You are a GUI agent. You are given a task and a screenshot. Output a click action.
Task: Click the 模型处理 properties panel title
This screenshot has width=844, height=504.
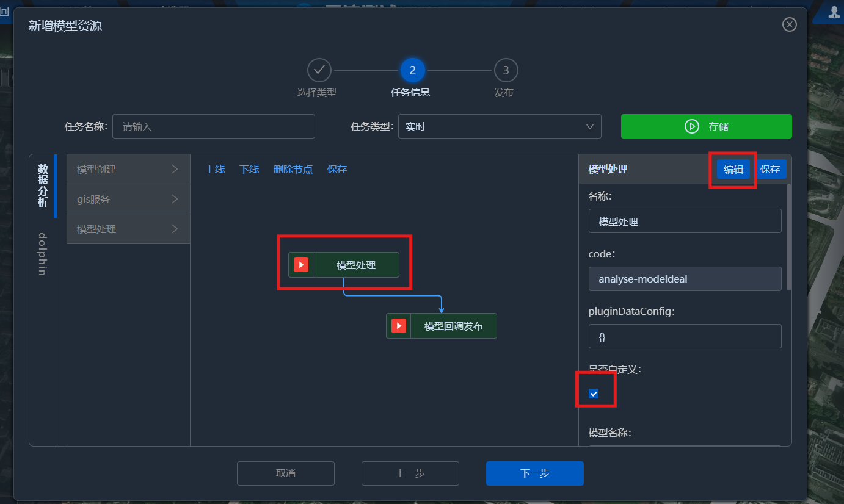[x=608, y=169]
